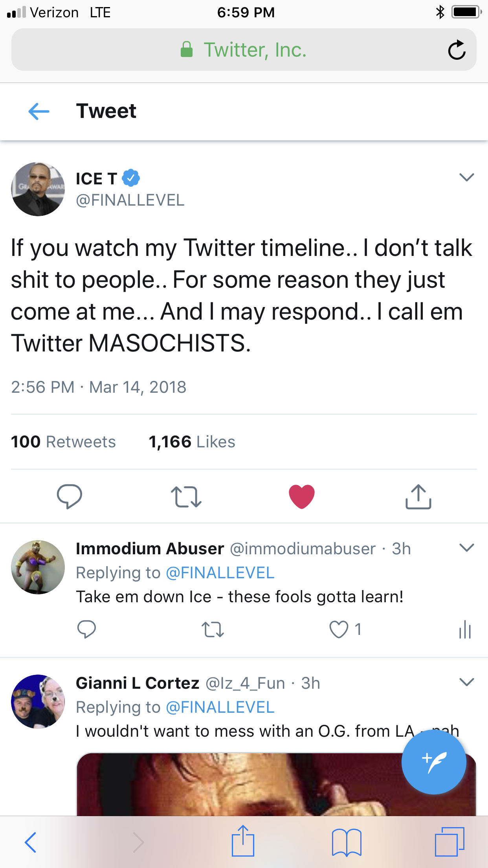Unlike ICE T's tweet with red heart
The width and height of the screenshot is (488, 868).
coord(301,497)
